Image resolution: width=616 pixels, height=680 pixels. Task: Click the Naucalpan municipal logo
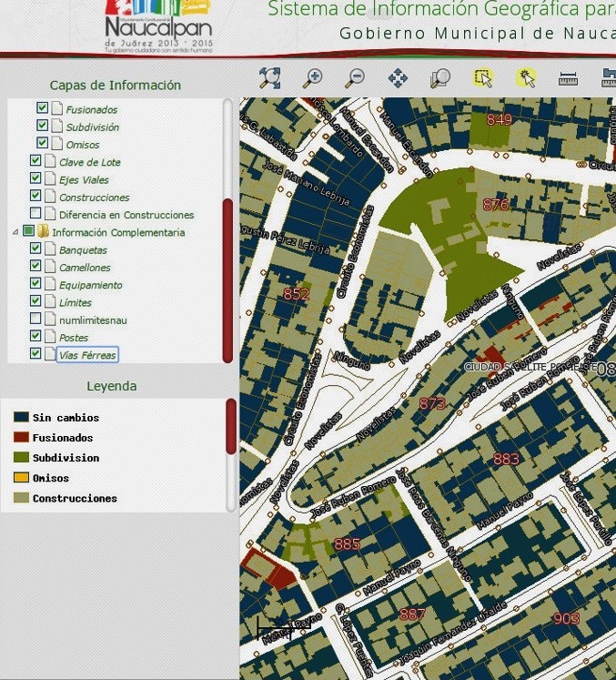tap(158, 25)
